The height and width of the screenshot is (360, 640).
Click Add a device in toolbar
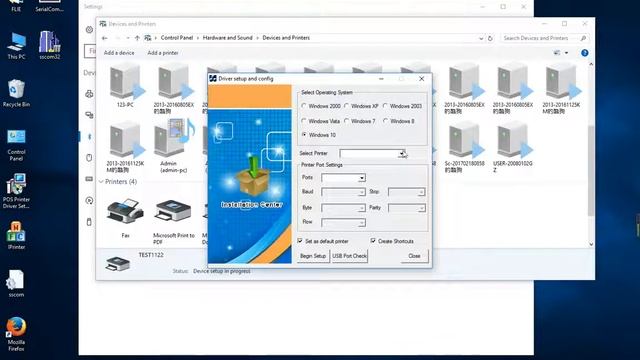coord(119,53)
